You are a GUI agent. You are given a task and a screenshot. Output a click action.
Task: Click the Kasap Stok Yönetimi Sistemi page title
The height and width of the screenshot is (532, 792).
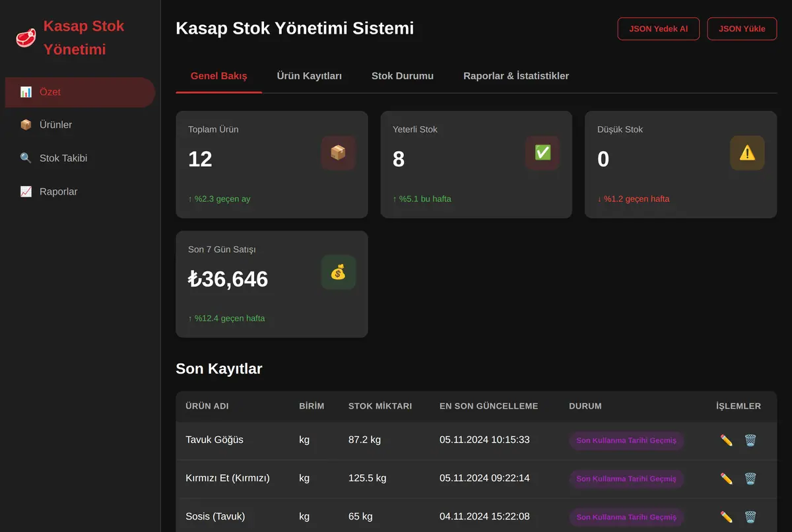coord(295,28)
